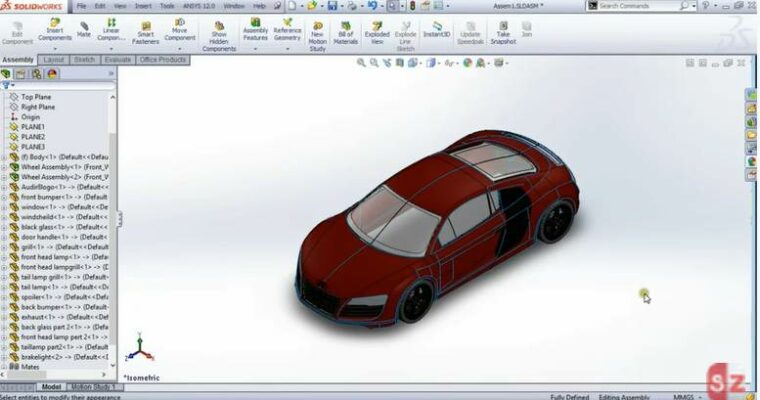Open the ConfigurationManager tab icon
760x400 pixels.
click(36, 74)
